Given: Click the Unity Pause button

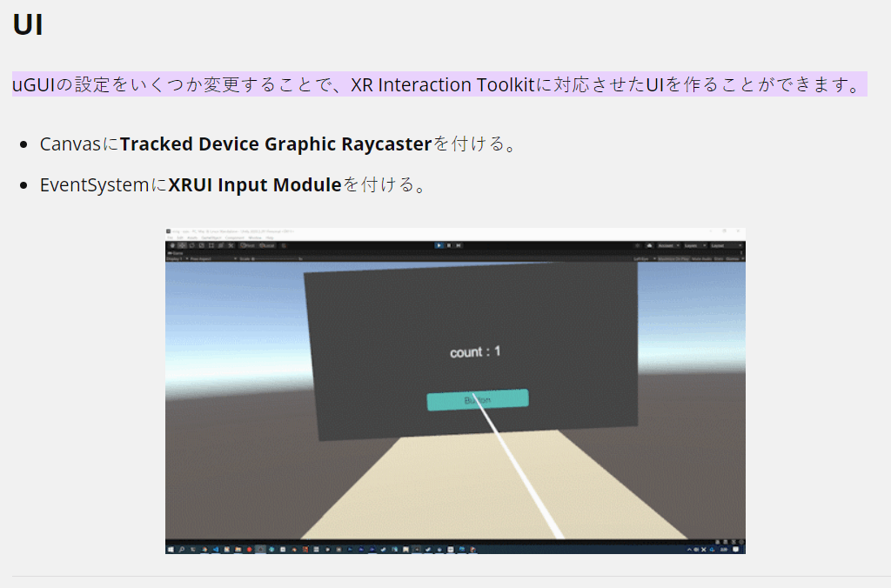Looking at the screenshot, I should 449,245.
